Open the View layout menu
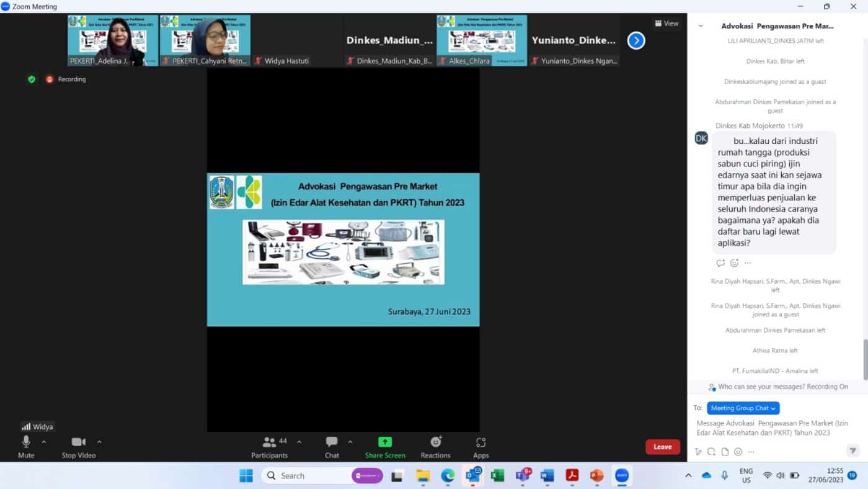Image resolution: width=868 pixels, height=489 pixels. [x=666, y=24]
